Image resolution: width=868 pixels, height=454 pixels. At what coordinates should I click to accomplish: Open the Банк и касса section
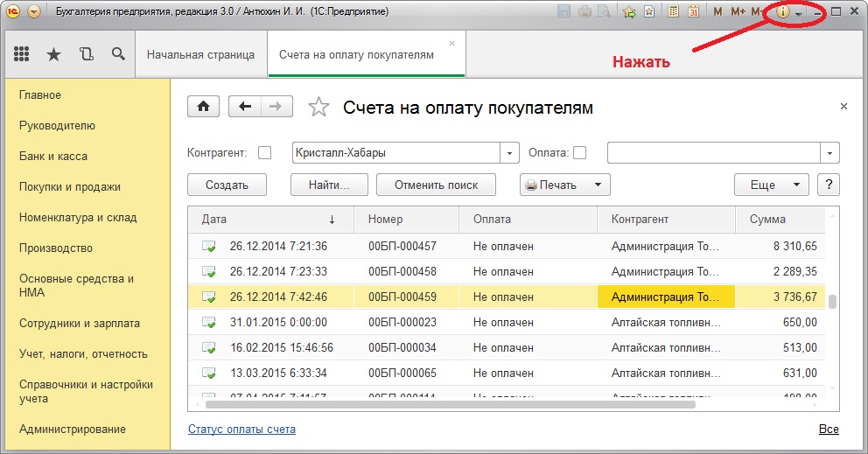(53, 156)
